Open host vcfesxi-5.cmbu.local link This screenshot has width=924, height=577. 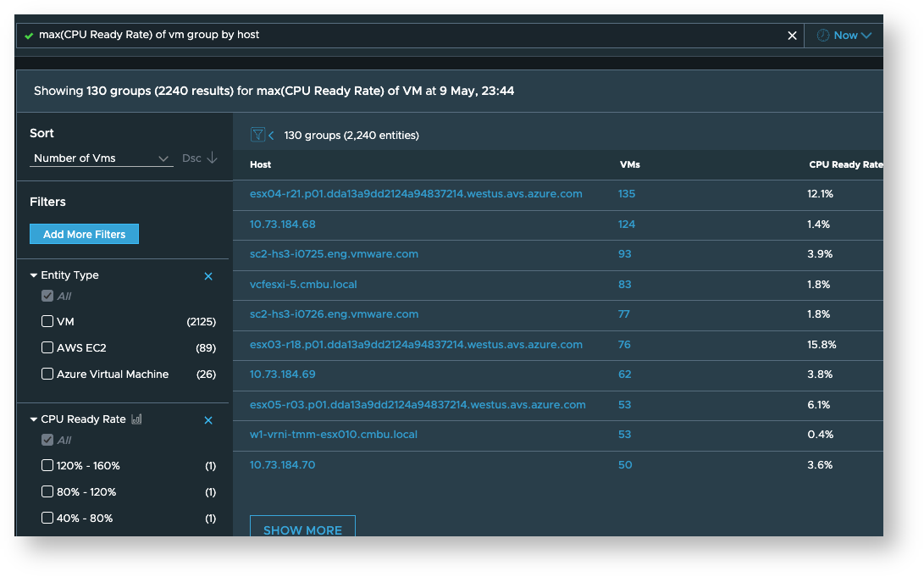(x=303, y=284)
